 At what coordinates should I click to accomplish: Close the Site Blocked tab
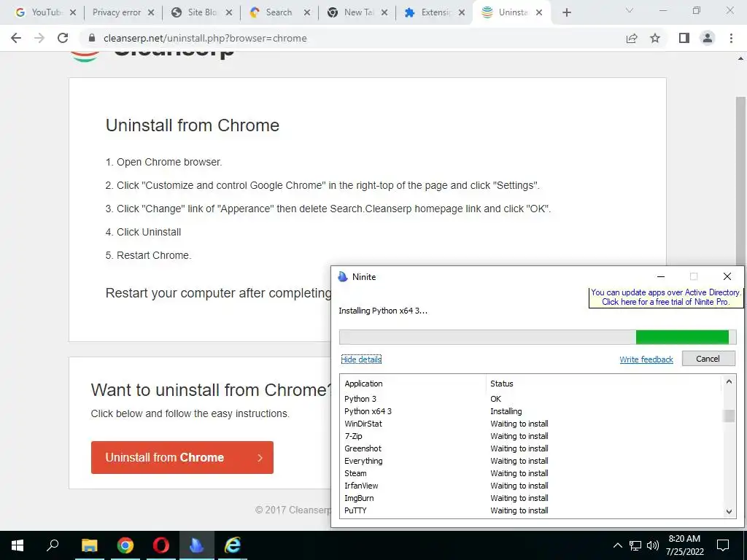point(228,12)
